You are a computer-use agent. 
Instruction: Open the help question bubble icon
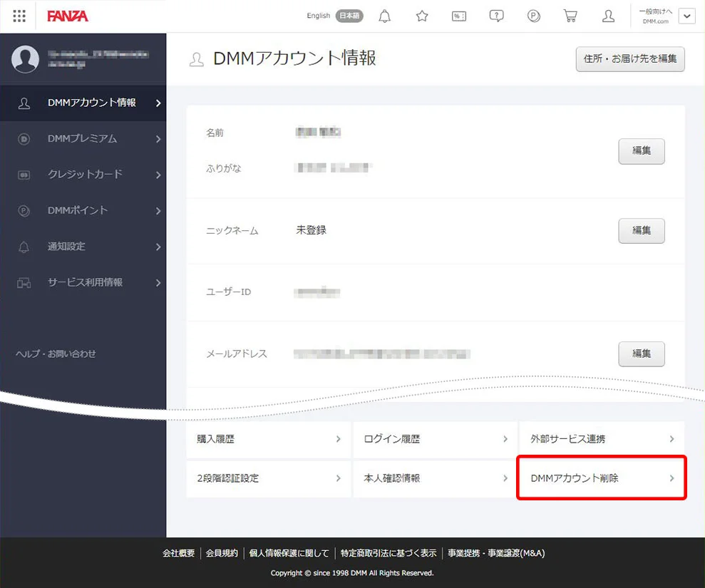pos(497,16)
